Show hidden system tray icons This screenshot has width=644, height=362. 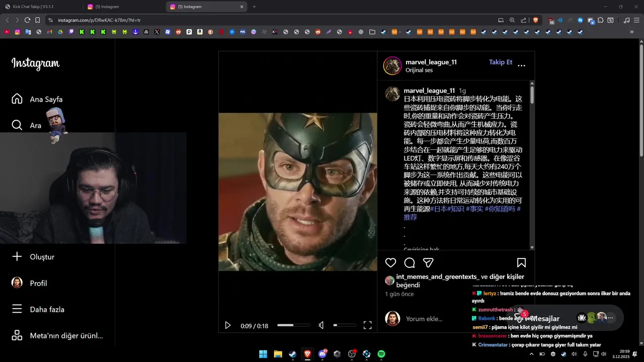tap(531, 354)
